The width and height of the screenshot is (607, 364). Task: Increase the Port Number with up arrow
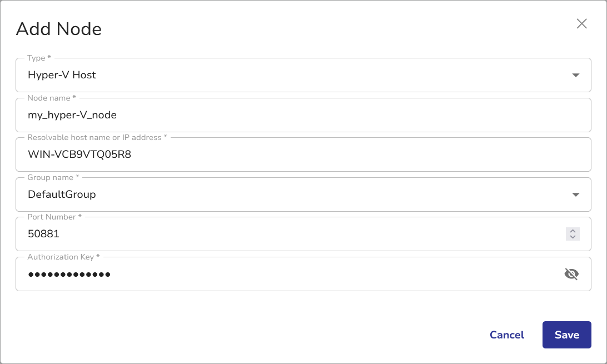(x=573, y=231)
